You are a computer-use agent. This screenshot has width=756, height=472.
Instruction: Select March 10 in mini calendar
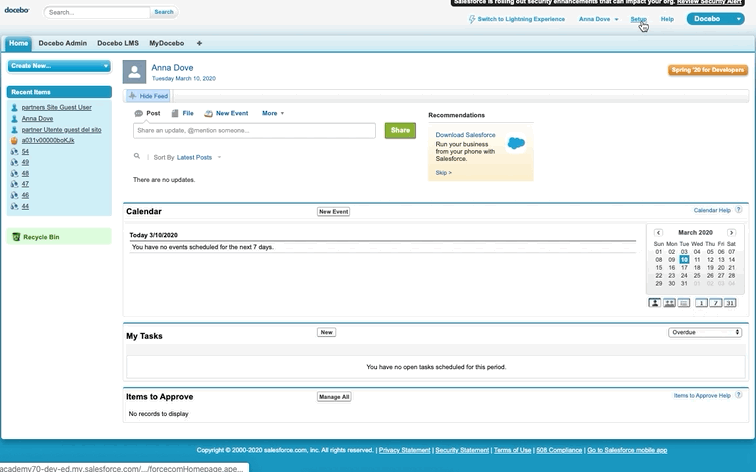click(x=684, y=260)
